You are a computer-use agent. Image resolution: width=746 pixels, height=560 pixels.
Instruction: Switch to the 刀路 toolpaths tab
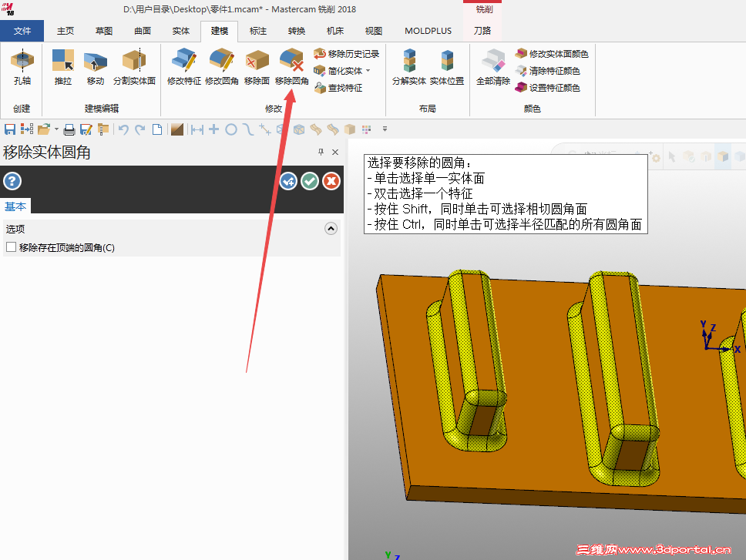[x=482, y=31]
